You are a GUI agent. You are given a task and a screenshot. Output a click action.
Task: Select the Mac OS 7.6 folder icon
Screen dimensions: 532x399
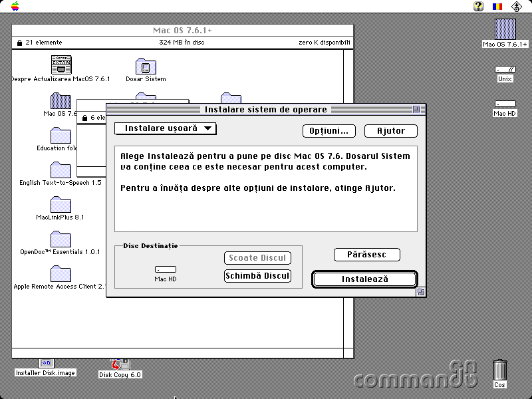point(61,101)
